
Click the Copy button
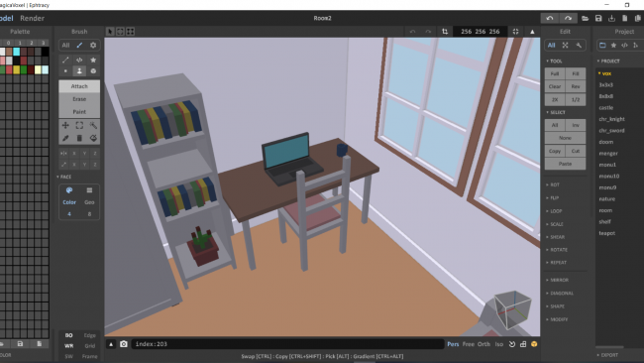(555, 151)
